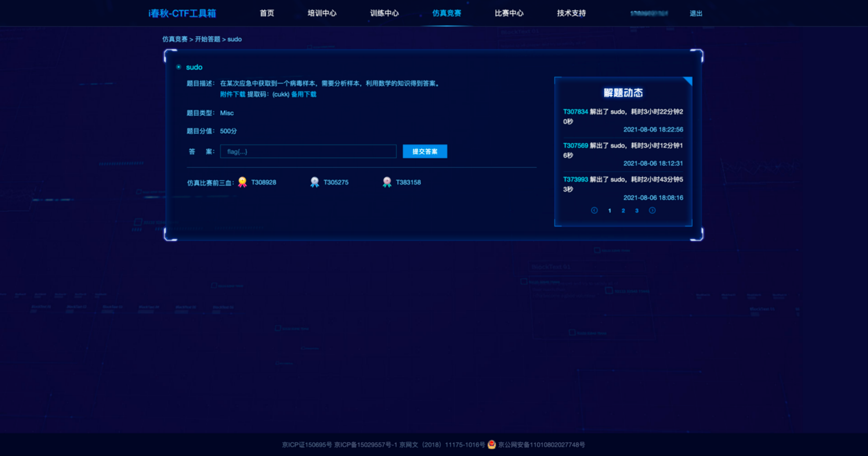Open user T307834 in solve activity feed
Viewport: 868px width, 456px height.
coord(575,111)
